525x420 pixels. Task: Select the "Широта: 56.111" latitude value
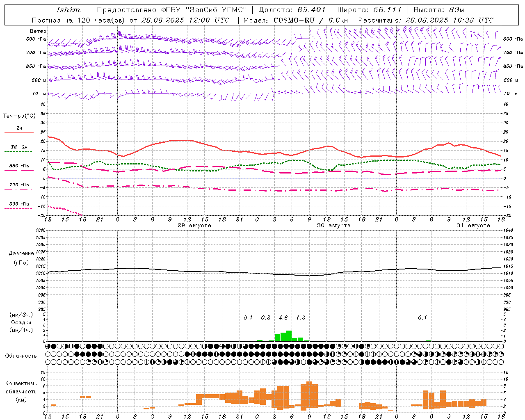point(370,10)
